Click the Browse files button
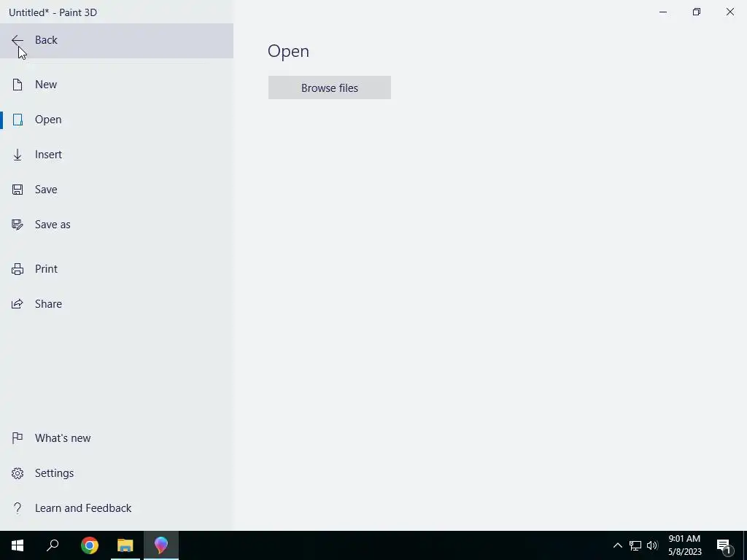 (330, 87)
